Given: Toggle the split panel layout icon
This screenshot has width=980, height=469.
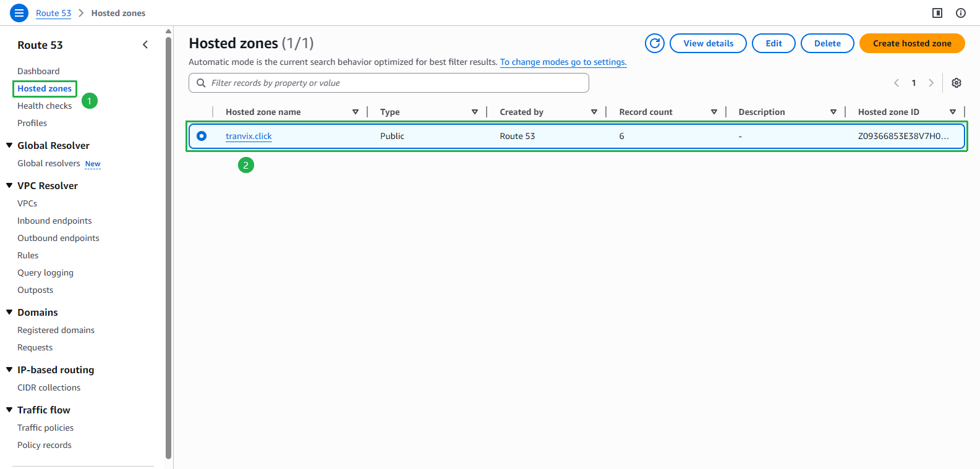Looking at the screenshot, I should [x=937, y=13].
